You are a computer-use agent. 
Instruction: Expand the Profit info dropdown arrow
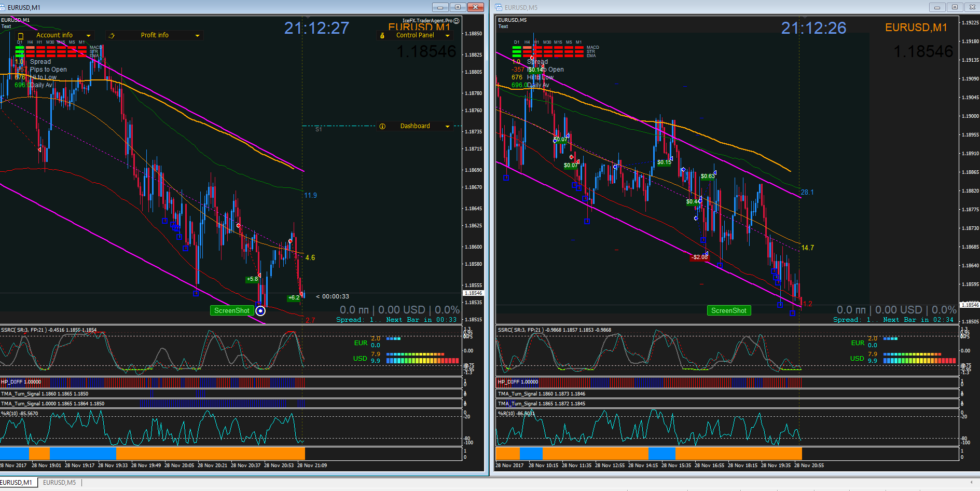(198, 36)
